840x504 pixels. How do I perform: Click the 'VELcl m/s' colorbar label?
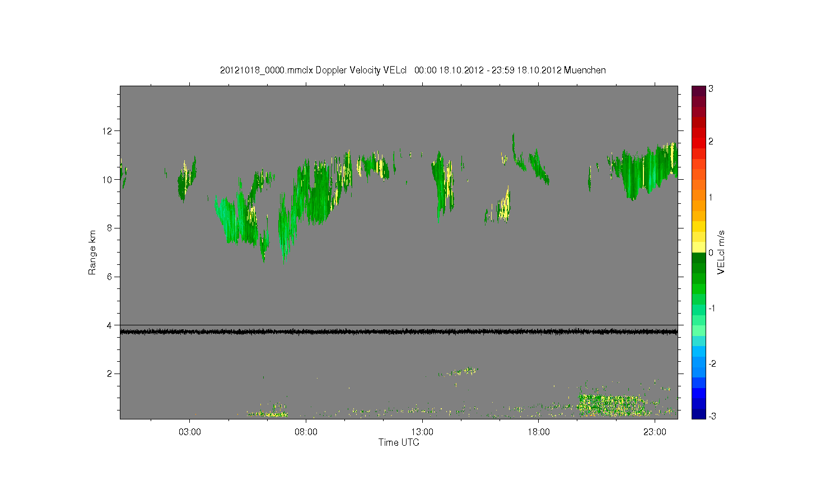point(721,252)
